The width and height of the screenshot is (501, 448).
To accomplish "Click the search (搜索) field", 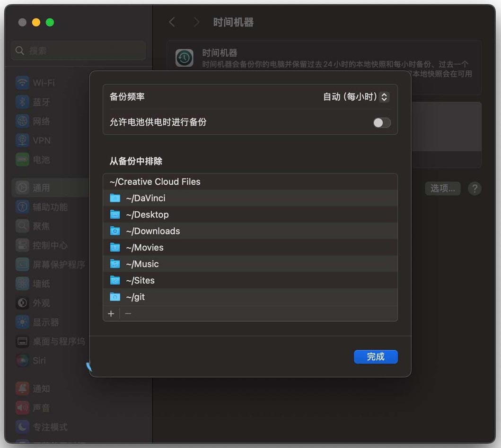I will (x=79, y=51).
